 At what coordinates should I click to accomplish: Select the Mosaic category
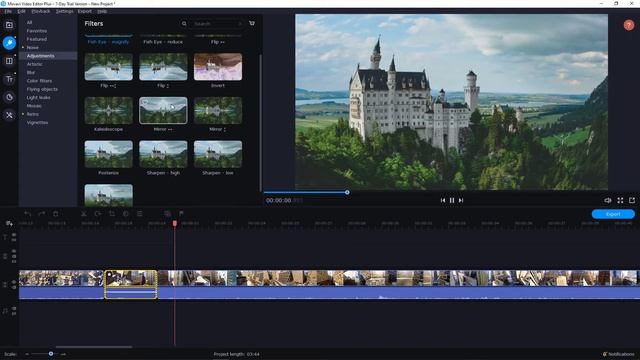pos(34,106)
